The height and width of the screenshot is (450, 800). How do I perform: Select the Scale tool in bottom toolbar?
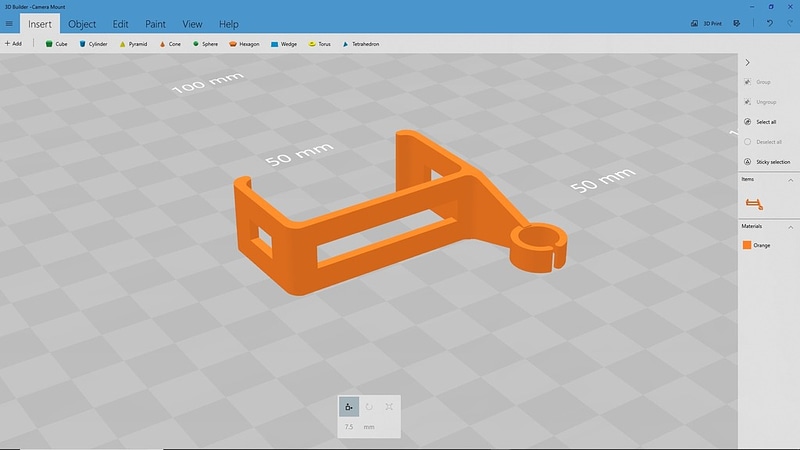pyautogui.click(x=389, y=407)
